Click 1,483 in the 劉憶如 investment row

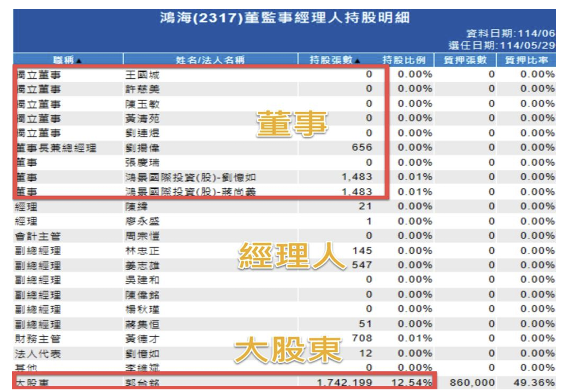pos(356,177)
